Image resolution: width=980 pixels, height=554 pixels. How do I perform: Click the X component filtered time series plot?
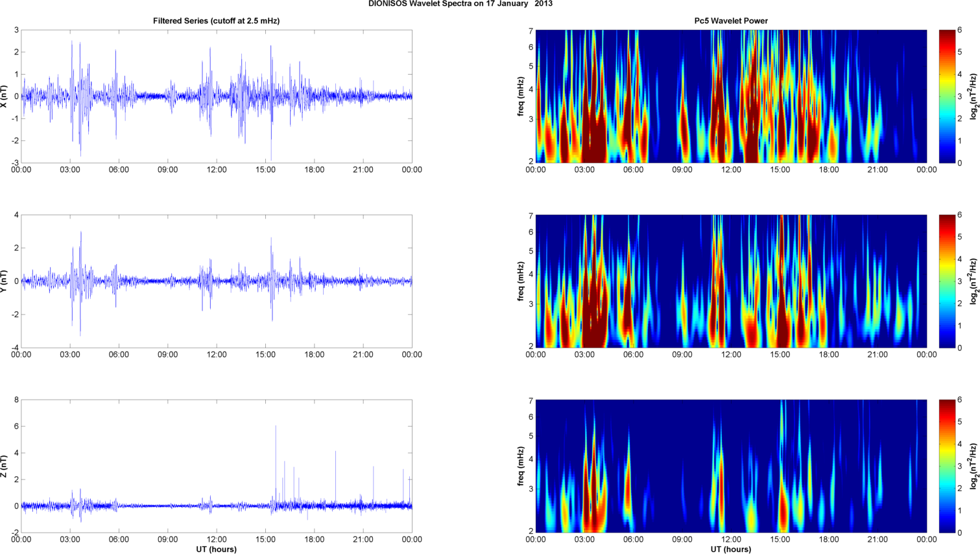click(217, 96)
